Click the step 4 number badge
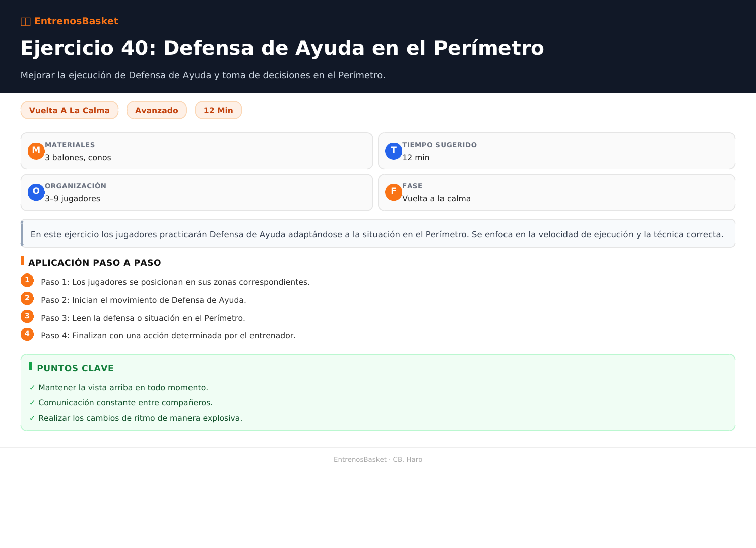 click(27, 334)
